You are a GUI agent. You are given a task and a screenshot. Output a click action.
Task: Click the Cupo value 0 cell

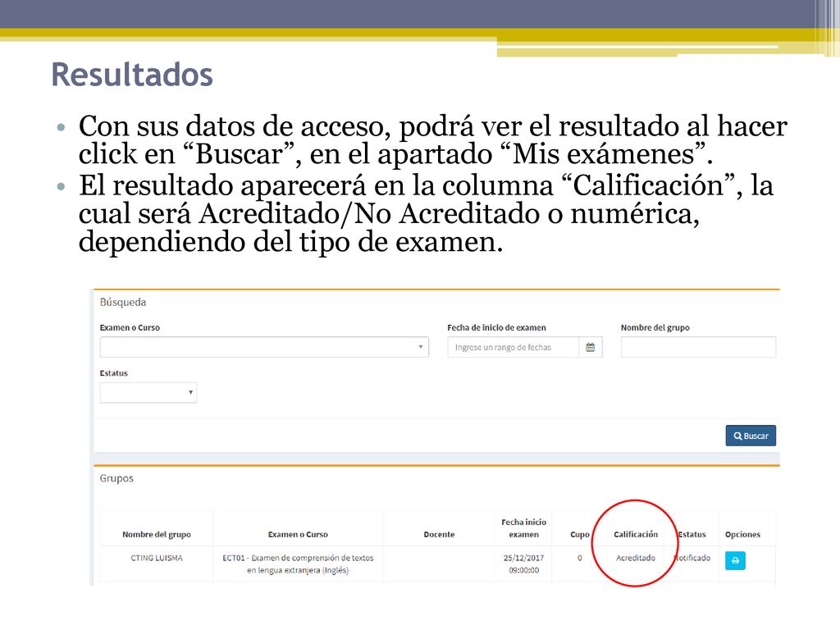(x=580, y=558)
